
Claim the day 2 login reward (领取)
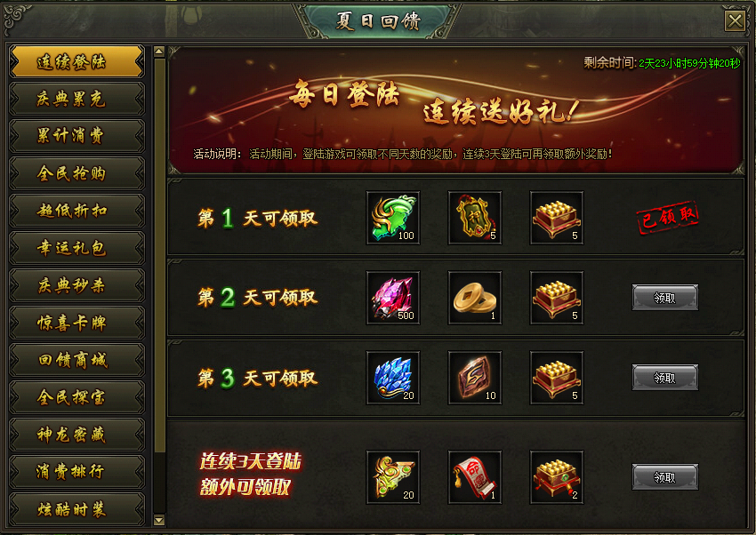665,298
